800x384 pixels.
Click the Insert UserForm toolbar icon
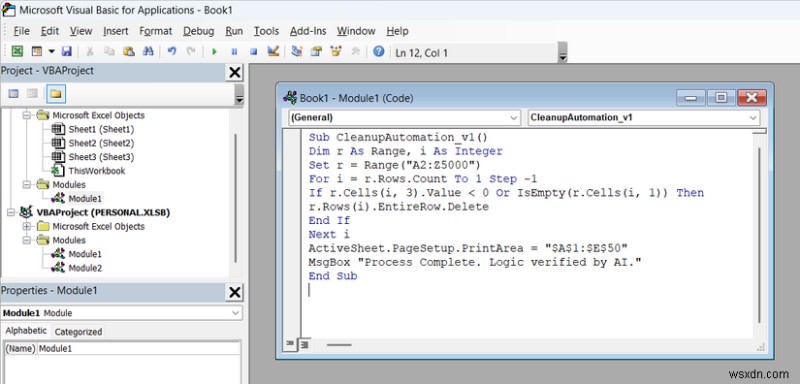[37, 51]
